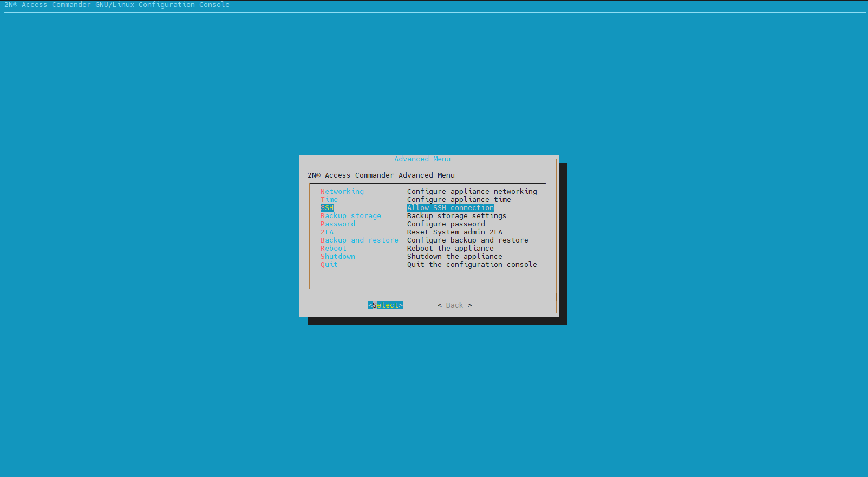868x477 pixels.
Task: Click 'Reboot the appliance' description
Action: (x=451, y=249)
